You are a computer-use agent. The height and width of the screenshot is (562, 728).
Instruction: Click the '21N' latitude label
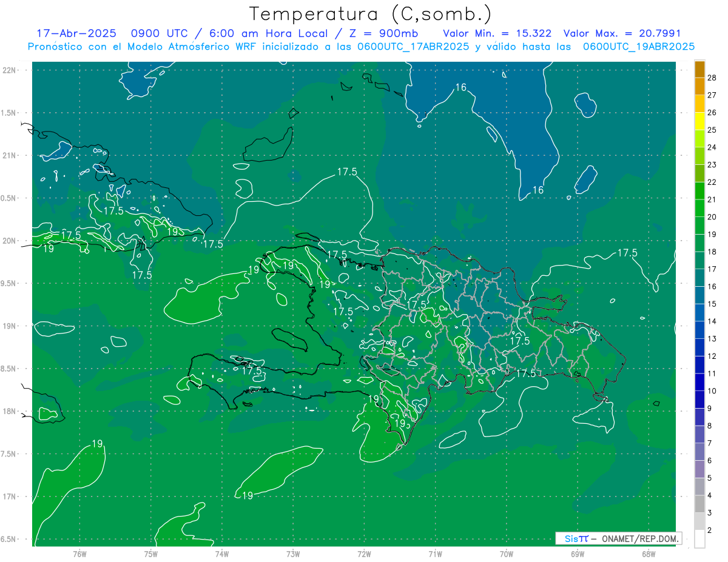point(9,156)
